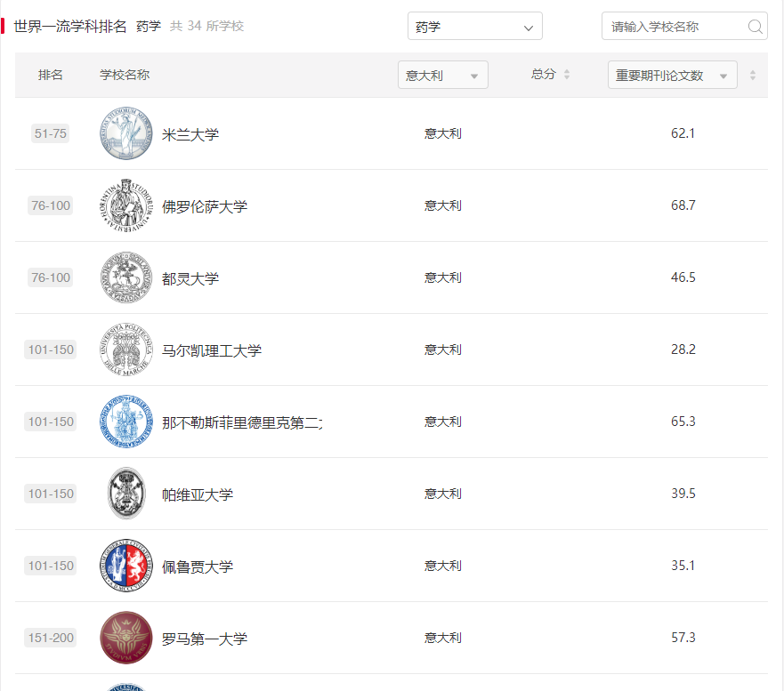Toggle sort order for 重要期刊论文数 column
This screenshot has width=784, height=691.
[753, 75]
